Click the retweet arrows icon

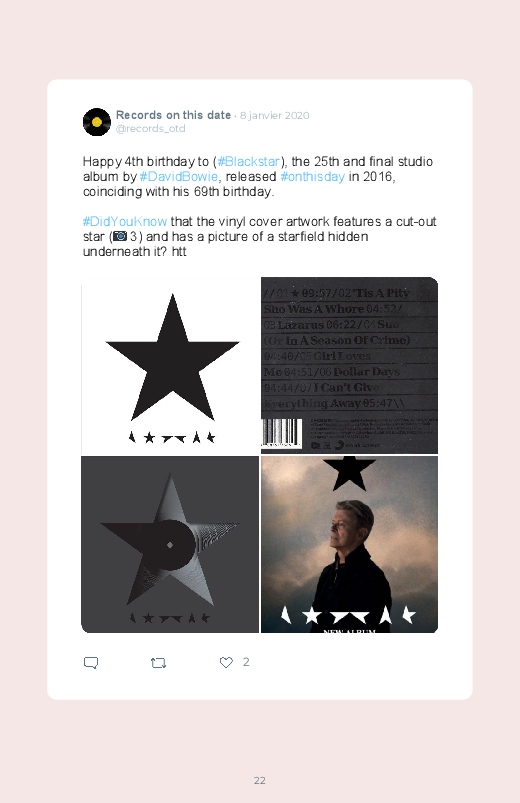pos(158,663)
